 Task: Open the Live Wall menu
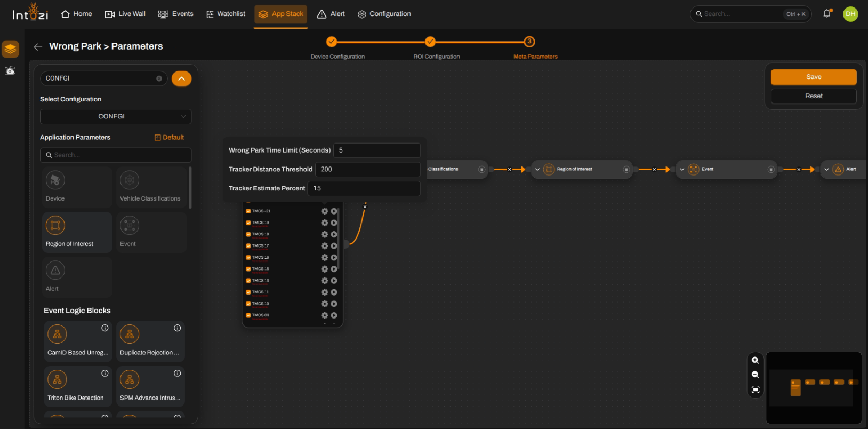point(125,14)
